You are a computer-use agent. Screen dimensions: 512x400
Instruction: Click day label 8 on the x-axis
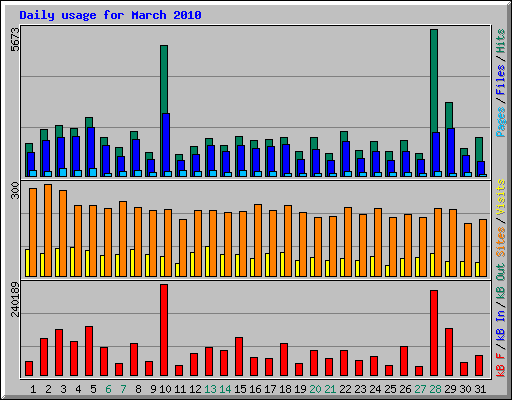[138, 389]
